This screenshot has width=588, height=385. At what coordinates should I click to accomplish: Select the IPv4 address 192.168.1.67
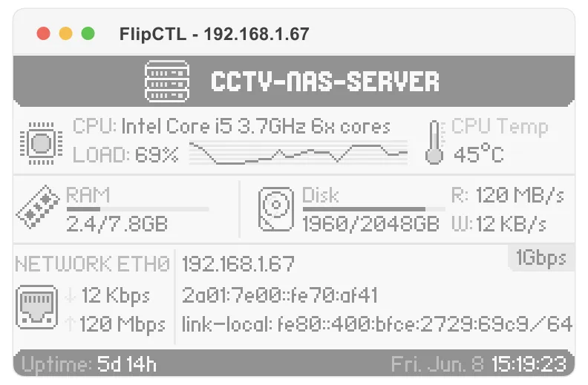coord(238,264)
